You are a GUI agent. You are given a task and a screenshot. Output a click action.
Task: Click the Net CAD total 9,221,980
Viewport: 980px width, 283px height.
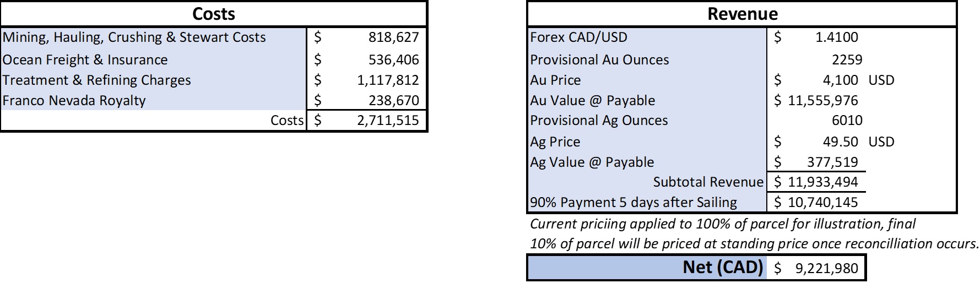click(x=826, y=269)
